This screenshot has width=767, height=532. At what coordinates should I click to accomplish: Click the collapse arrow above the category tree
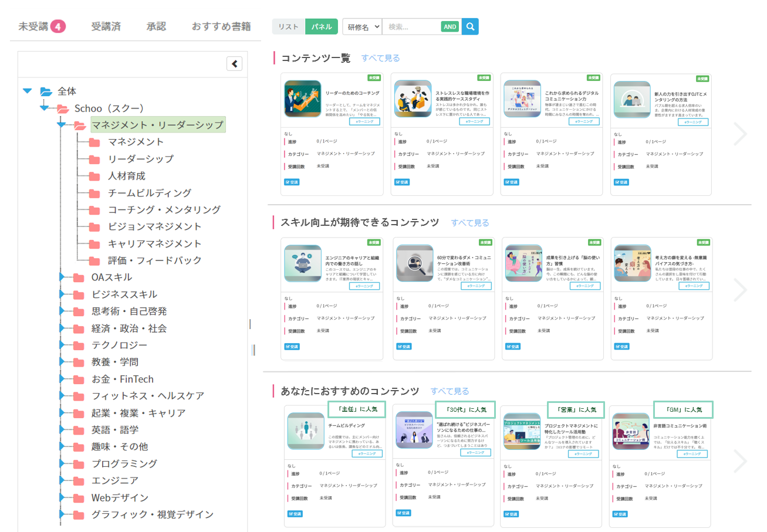234,63
